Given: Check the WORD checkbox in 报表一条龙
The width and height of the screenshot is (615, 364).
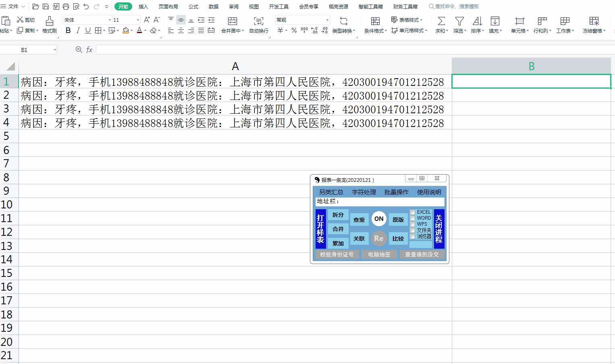Looking at the screenshot, I should coord(413,218).
